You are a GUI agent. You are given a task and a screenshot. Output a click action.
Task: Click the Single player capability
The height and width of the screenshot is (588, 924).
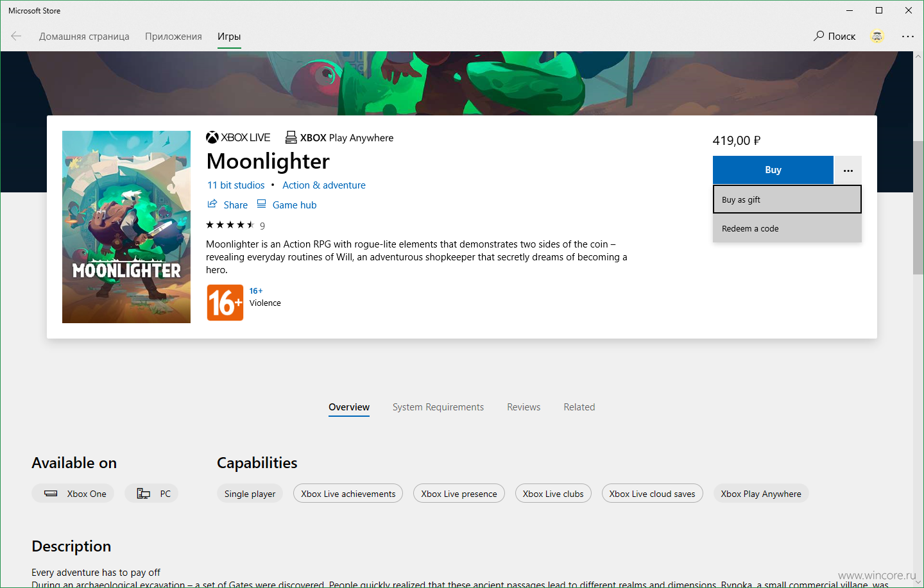click(250, 494)
